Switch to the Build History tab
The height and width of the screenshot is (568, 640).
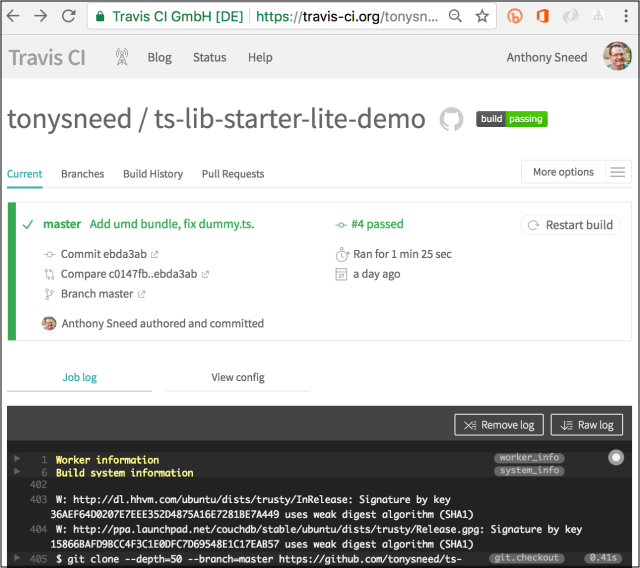pos(153,174)
